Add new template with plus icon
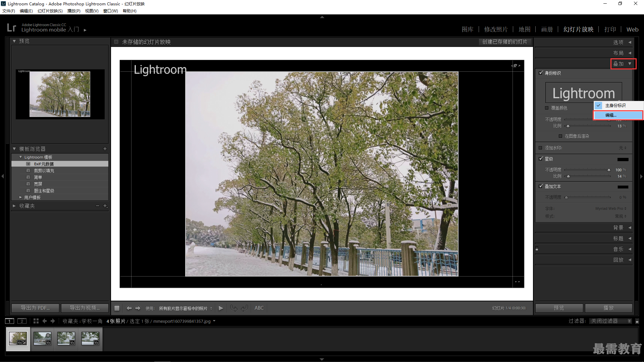The image size is (644, 362). (105, 149)
